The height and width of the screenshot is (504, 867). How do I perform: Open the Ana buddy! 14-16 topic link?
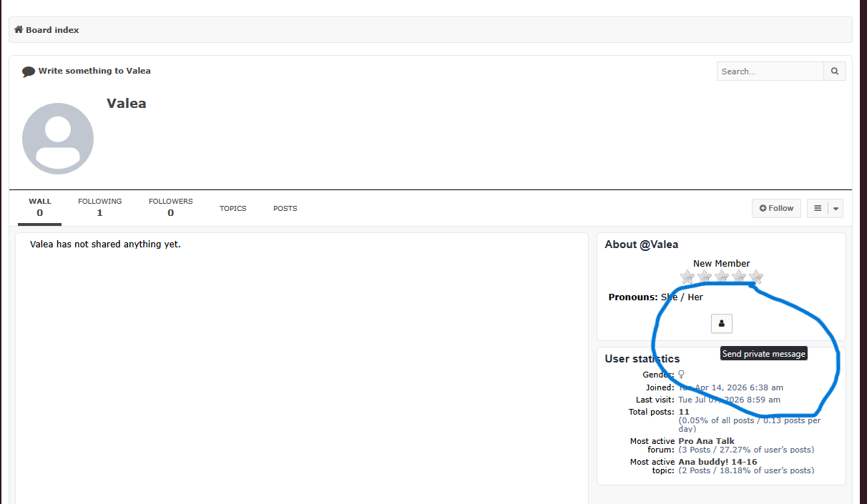tap(717, 462)
